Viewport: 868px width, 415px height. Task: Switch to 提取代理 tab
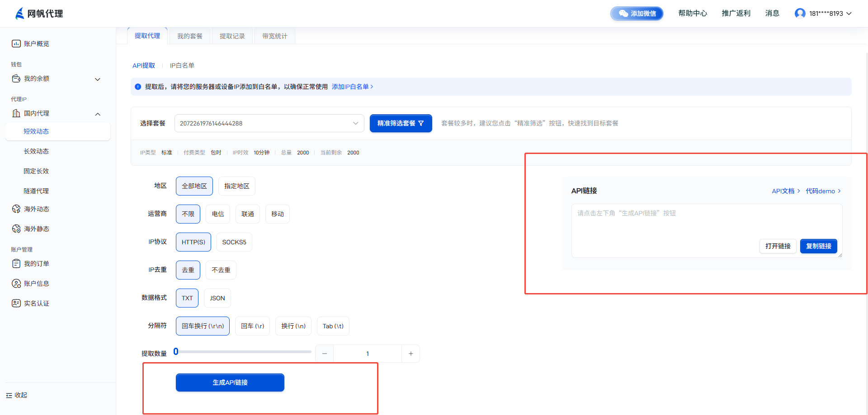[147, 36]
